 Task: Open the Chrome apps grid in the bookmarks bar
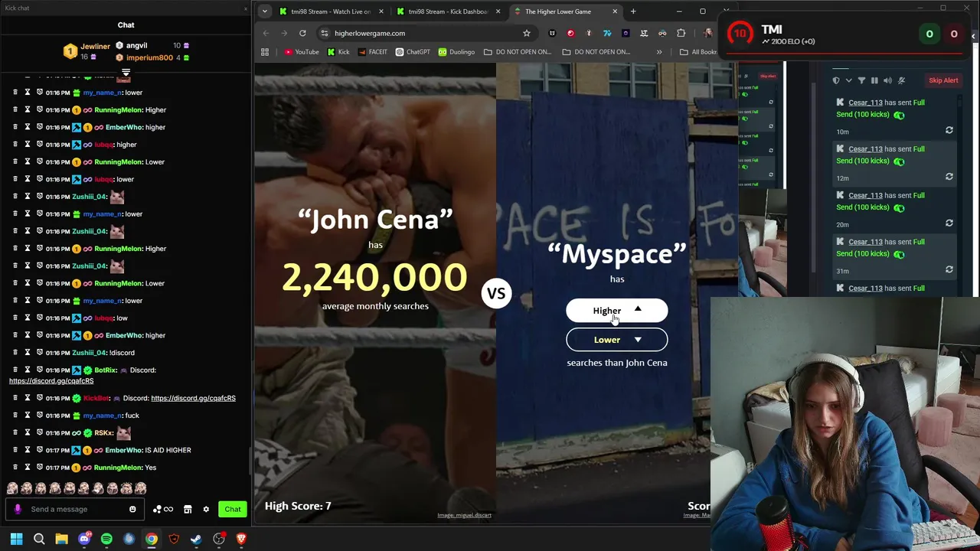coord(265,52)
